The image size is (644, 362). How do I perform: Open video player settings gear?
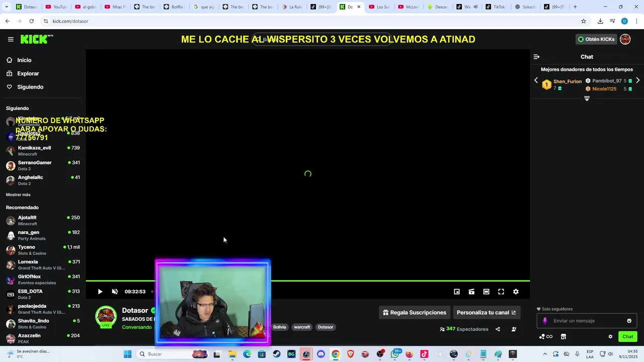tap(516, 292)
